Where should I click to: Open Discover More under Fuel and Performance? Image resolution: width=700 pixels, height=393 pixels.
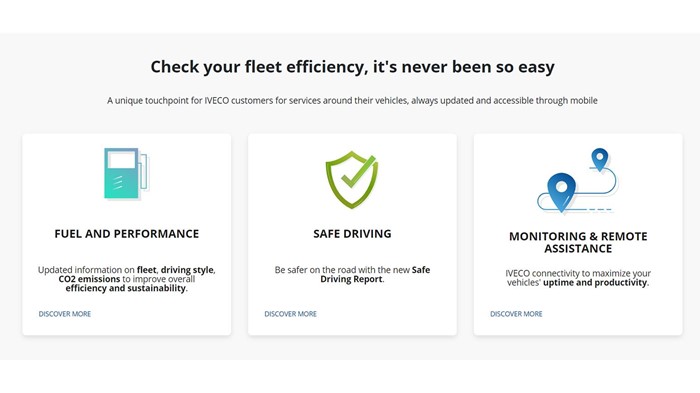(x=65, y=314)
